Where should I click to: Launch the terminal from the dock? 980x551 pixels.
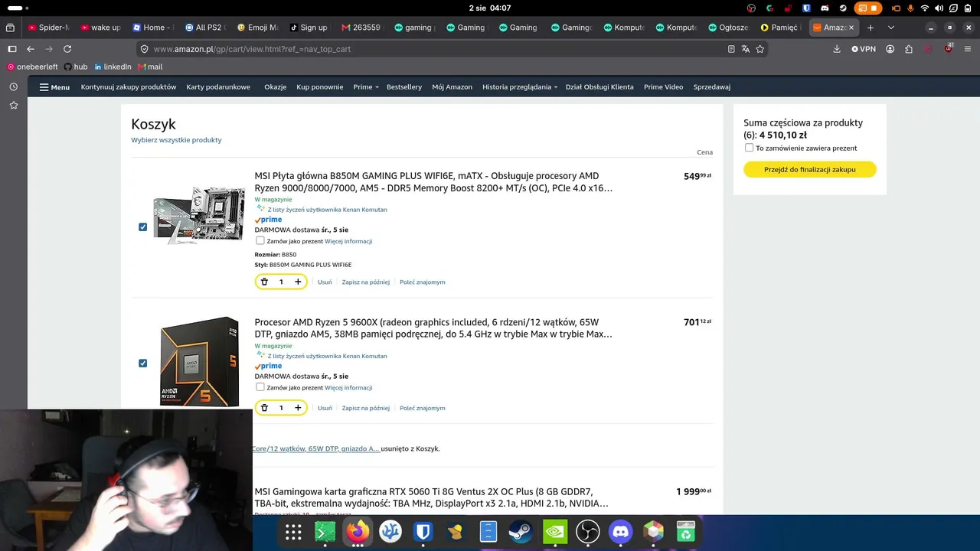coord(325,532)
